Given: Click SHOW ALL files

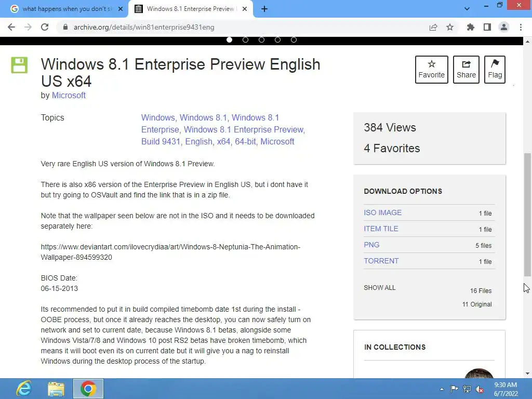Looking at the screenshot, I should click(380, 288).
